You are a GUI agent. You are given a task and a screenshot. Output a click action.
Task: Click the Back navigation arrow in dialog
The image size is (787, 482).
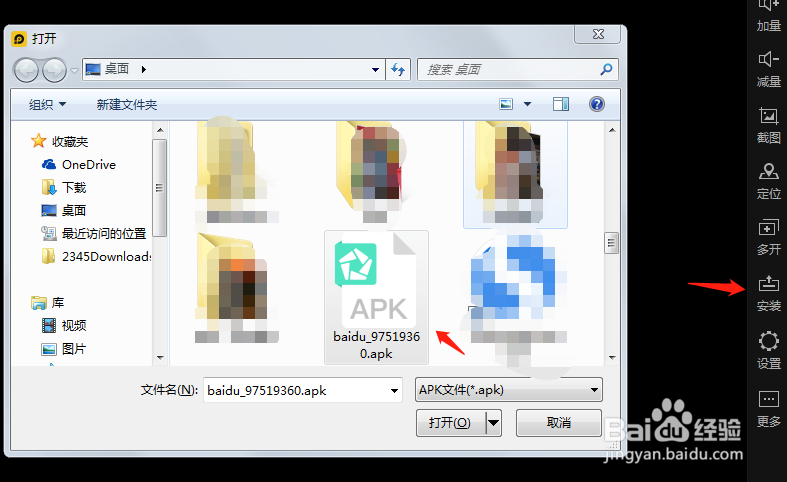coord(26,70)
